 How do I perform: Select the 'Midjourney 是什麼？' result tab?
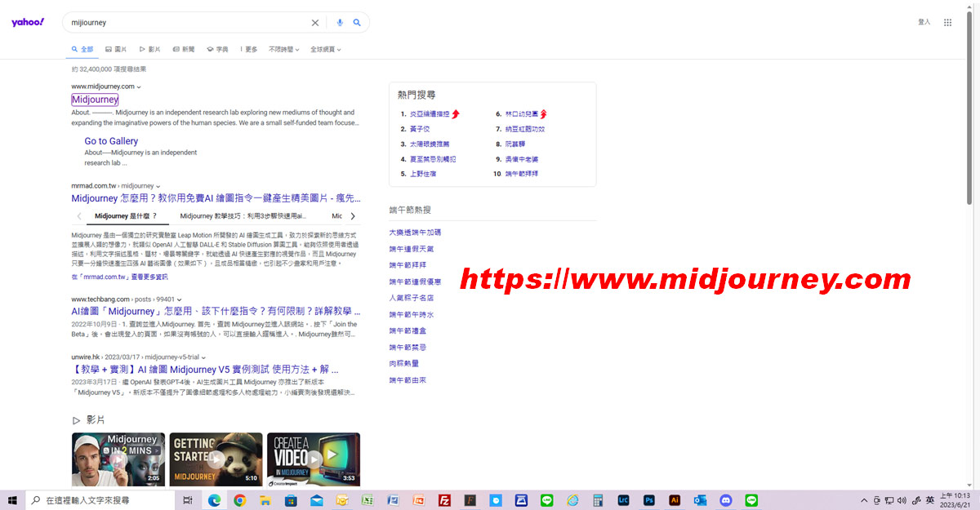click(x=126, y=216)
